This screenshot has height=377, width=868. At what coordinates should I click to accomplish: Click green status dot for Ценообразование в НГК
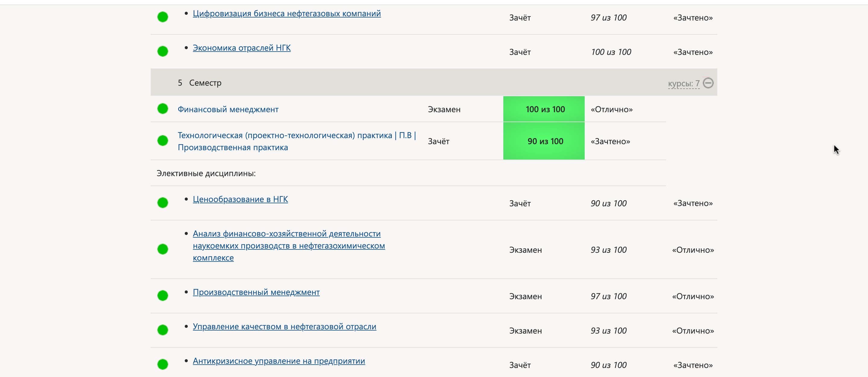(x=163, y=203)
